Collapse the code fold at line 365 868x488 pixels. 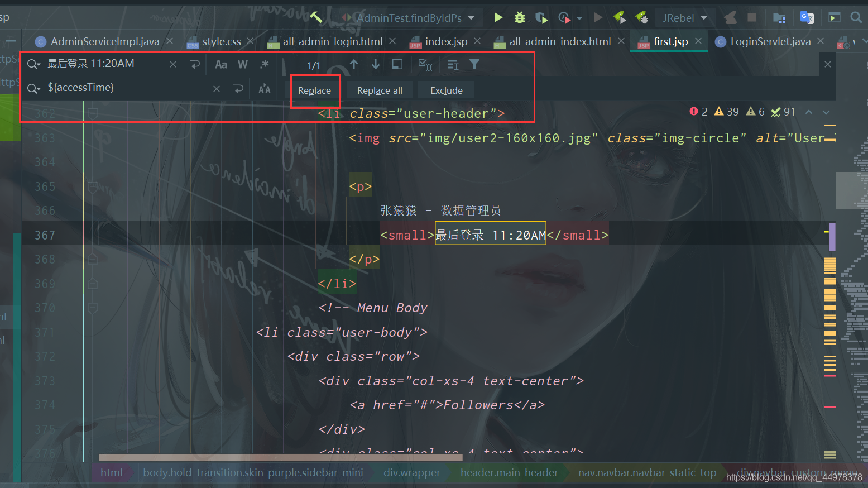coord(93,186)
